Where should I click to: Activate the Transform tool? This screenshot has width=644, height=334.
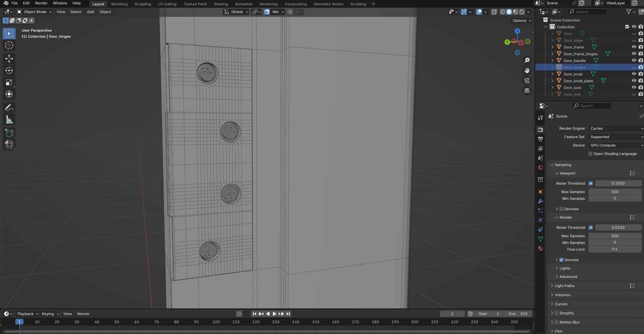tap(9, 94)
